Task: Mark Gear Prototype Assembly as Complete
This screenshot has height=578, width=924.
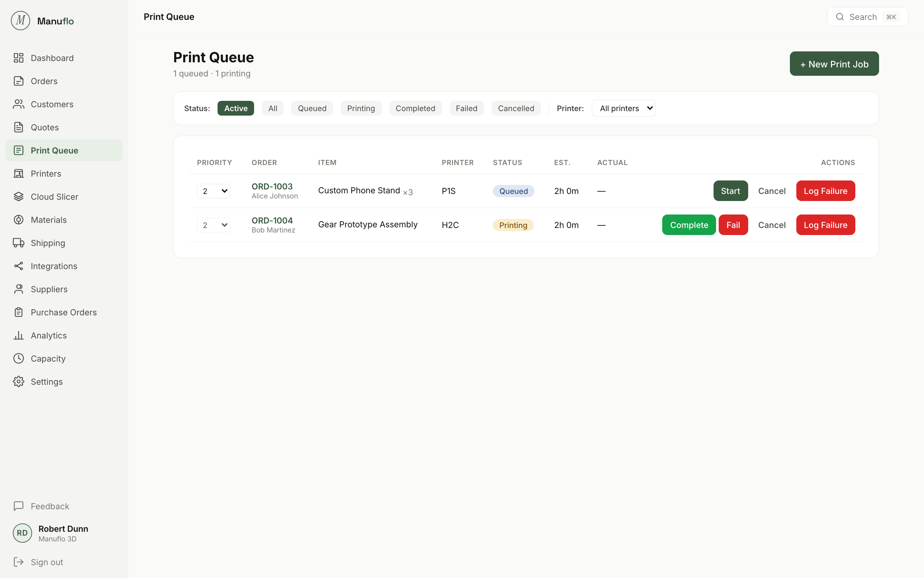Action: (689, 225)
